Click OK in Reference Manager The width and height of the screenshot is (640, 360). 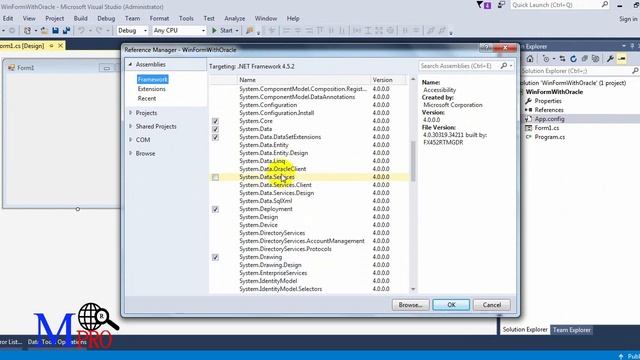click(451, 305)
